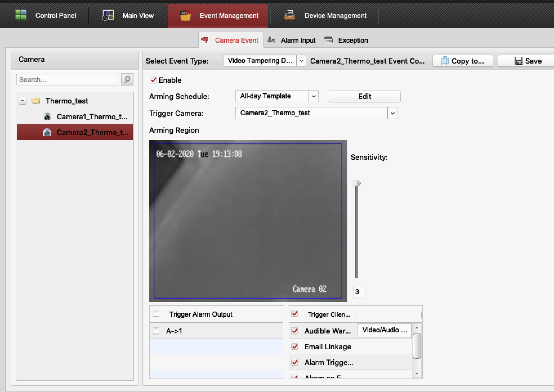Image resolution: width=554 pixels, height=392 pixels.
Task: Click the search magnifier icon
Action: click(127, 80)
